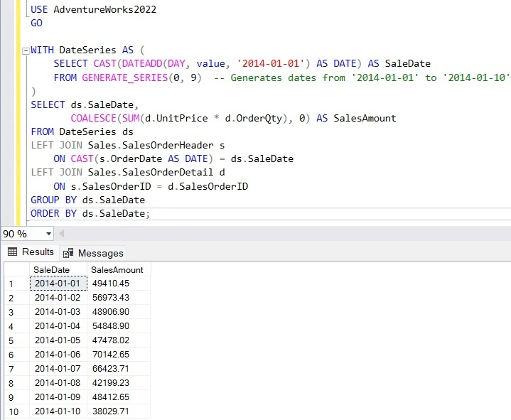Viewport: 511px width, 420px height.
Task: Click the GROUP BY ds.SaleDate line
Action: [x=88, y=200]
